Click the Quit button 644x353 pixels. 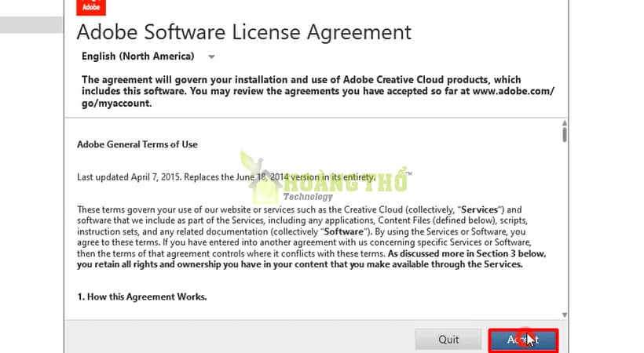[448, 340]
